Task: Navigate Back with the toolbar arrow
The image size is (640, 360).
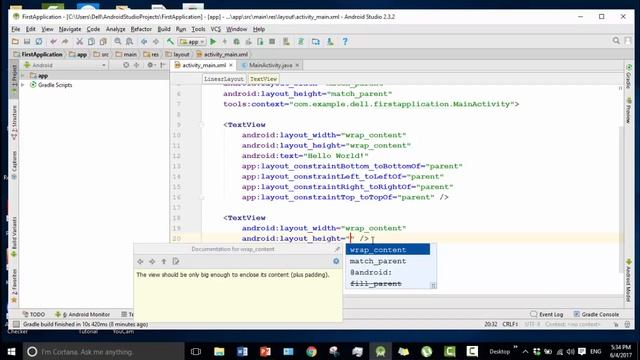Action: 144,42
